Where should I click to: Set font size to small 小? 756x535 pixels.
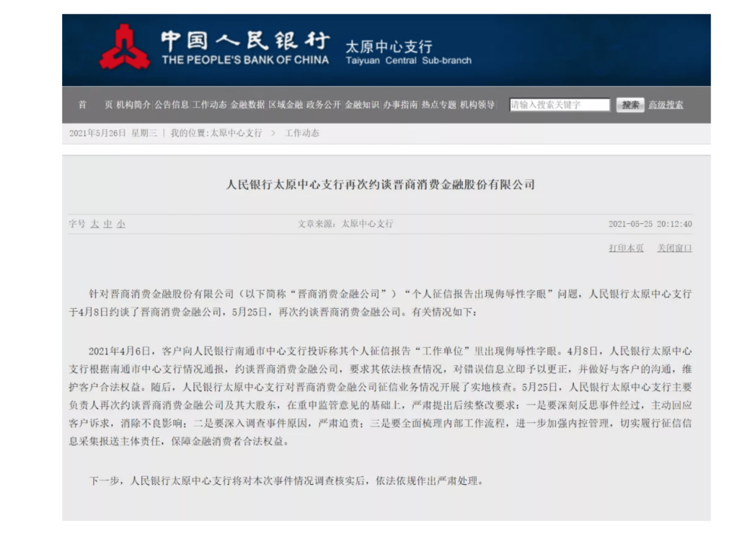[x=121, y=225]
